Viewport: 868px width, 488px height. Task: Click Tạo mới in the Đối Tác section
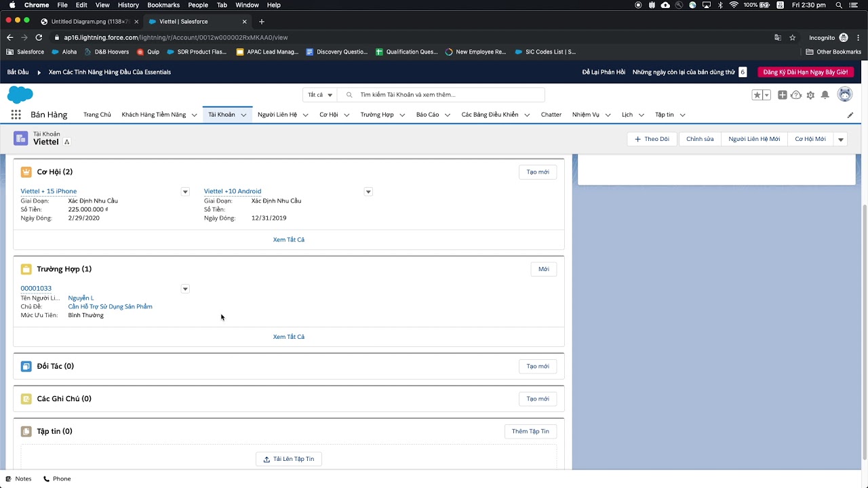[x=538, y=366]
